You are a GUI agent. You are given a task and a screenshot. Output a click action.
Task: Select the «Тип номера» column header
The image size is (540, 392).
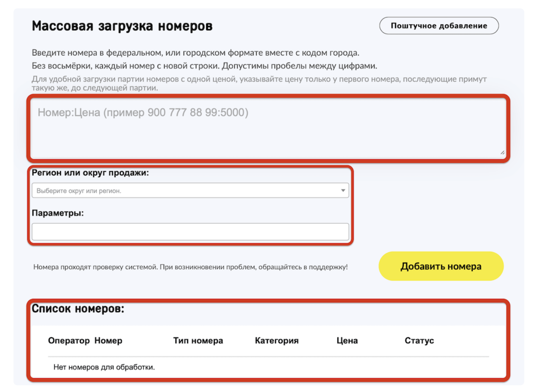pos(198,340)
